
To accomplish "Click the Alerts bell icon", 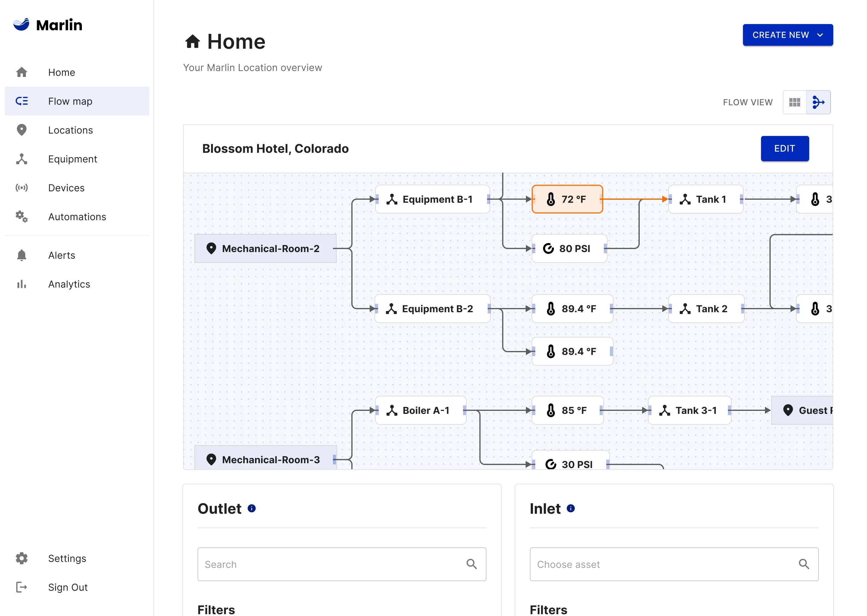I will click(22, 255).
